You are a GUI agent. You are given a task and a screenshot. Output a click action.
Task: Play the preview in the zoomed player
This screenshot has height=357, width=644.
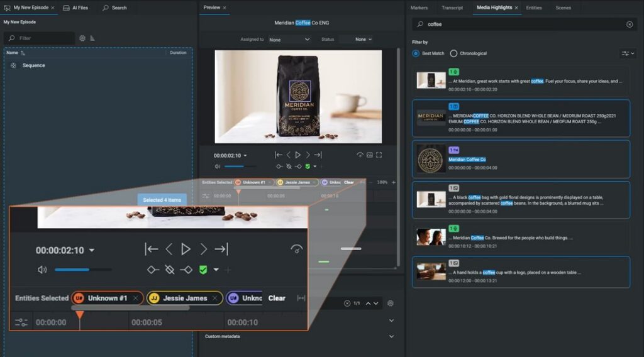[x=186, y=249]
